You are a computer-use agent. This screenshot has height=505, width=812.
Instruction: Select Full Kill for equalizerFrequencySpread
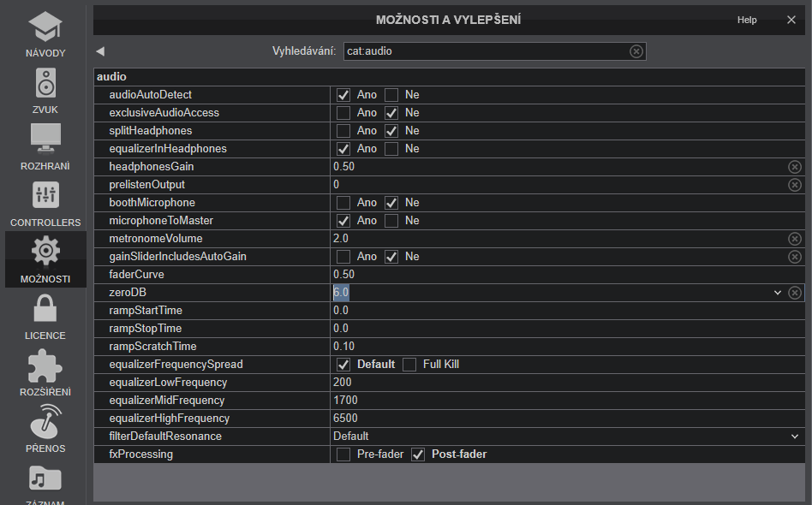[x=409, y=365]
